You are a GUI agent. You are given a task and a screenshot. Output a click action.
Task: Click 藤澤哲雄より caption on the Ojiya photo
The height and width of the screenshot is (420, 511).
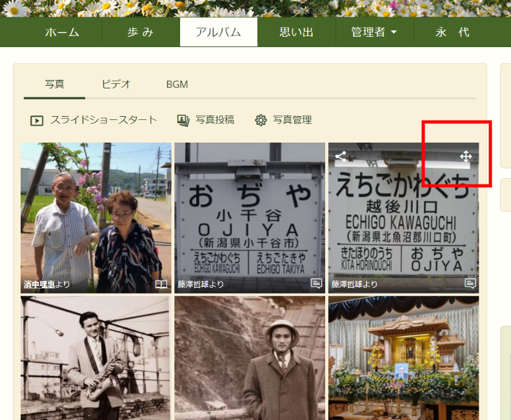click(201, 285)
